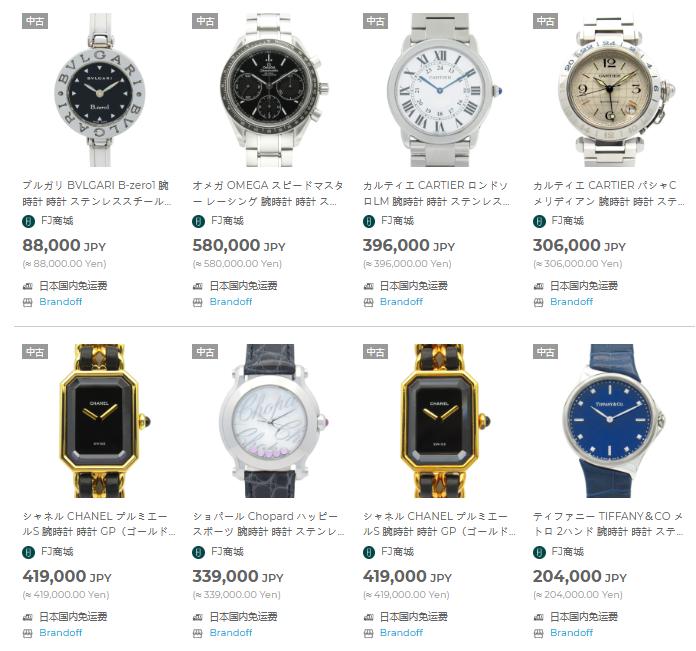Screen dimensions: 696x651
Task: Open the OMEGA Speedmaster title link
Action: coord(268,193)
